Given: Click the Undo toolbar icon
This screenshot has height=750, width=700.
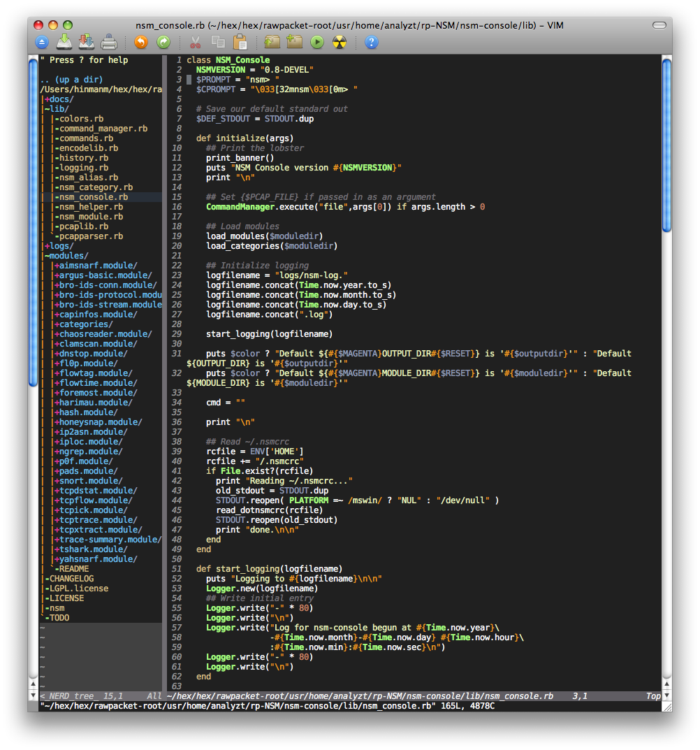Looking at the screenshot, I should point(141,42).
